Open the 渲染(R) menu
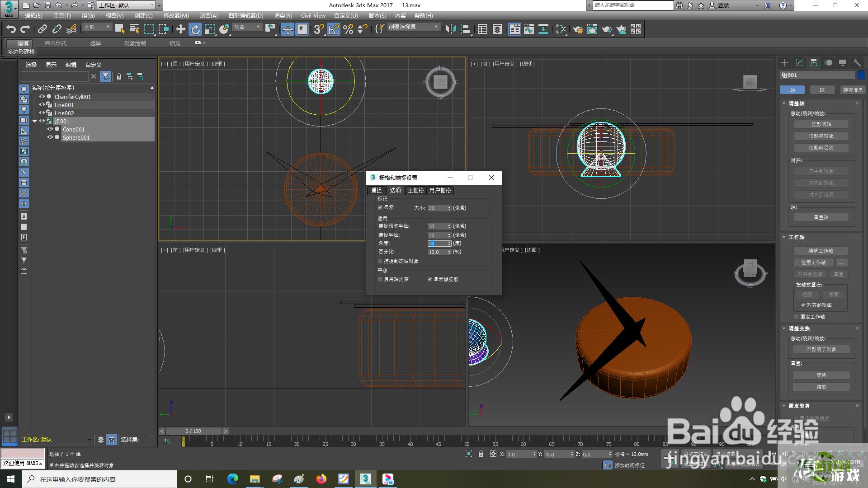Viewport: 868px width, 488px height. (x=283, y=15)
